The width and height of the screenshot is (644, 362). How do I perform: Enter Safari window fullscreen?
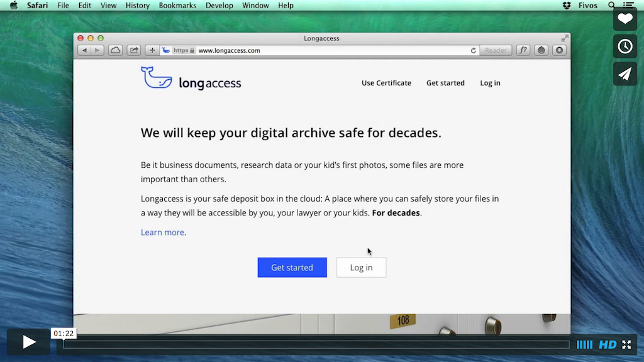click(x=565, y=38)
